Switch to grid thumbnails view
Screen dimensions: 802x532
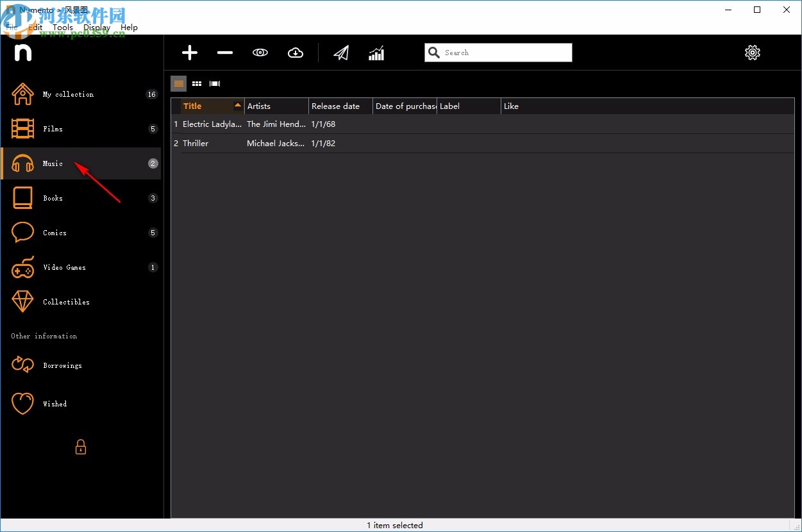point(197,83)
